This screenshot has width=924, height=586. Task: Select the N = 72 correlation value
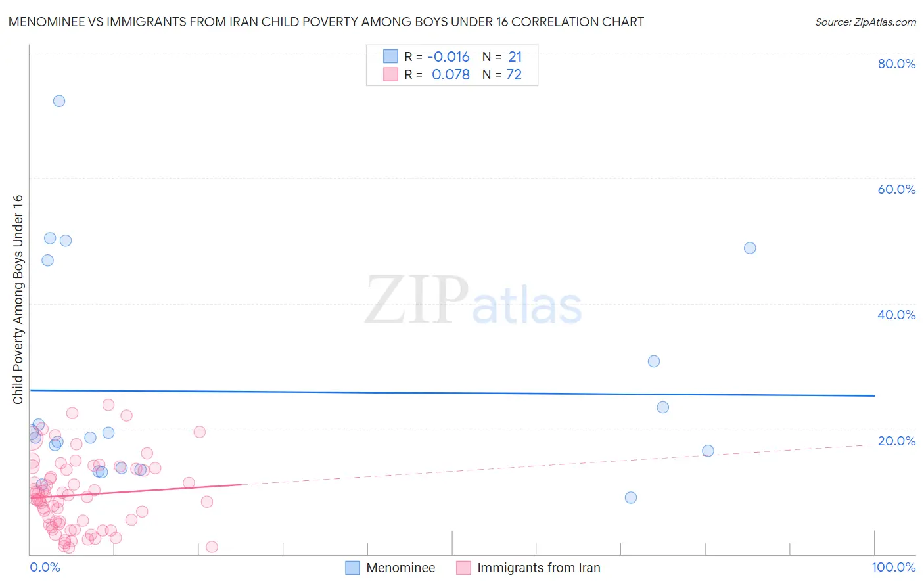coord(502,74)
